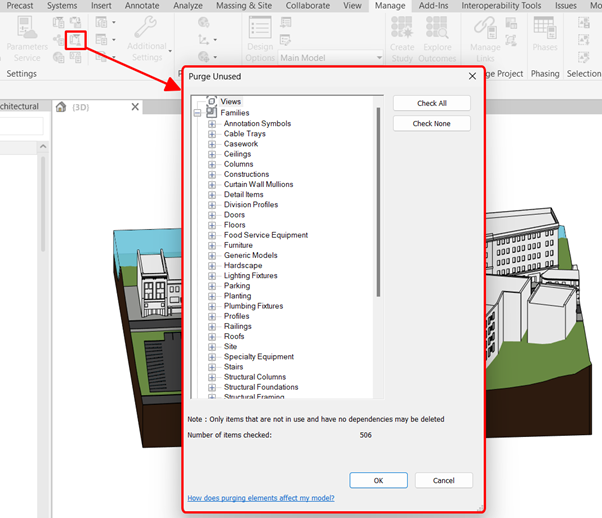Viewport: 602px width, 518px height.
Task: Click the home icon on the 3D view tab
Action: click(x=61, y=107)
